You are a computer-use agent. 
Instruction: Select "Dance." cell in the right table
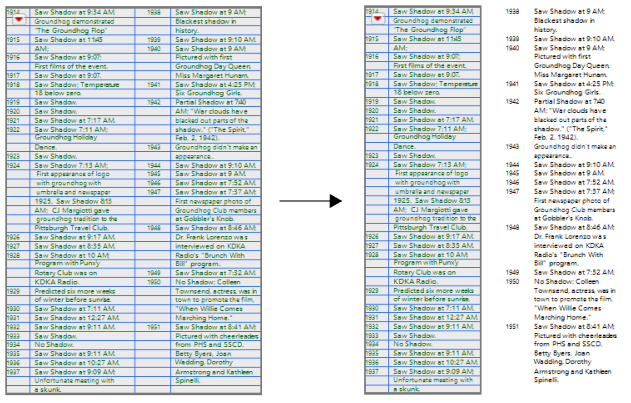pyautogui.click(x=404, y=147)
